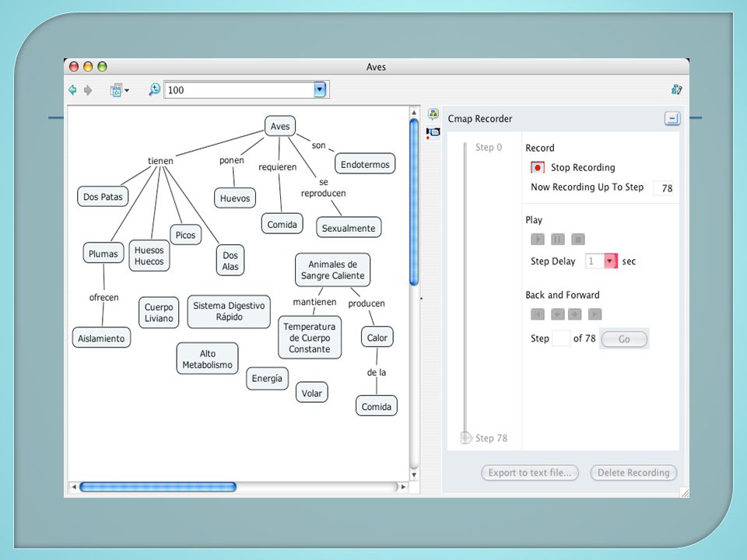Collapse the Cmap Recorder panel
747x560 pixels.
click(x=672, y=118)
